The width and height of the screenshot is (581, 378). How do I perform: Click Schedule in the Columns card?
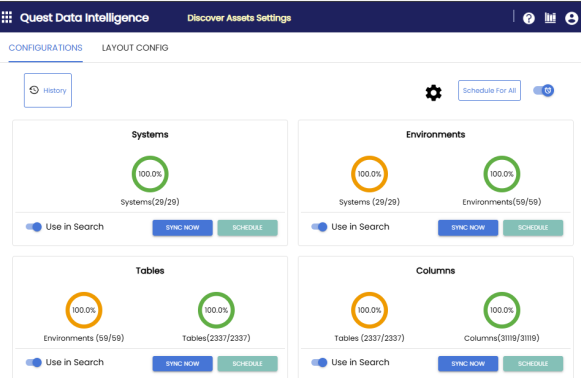click(533, 364)
